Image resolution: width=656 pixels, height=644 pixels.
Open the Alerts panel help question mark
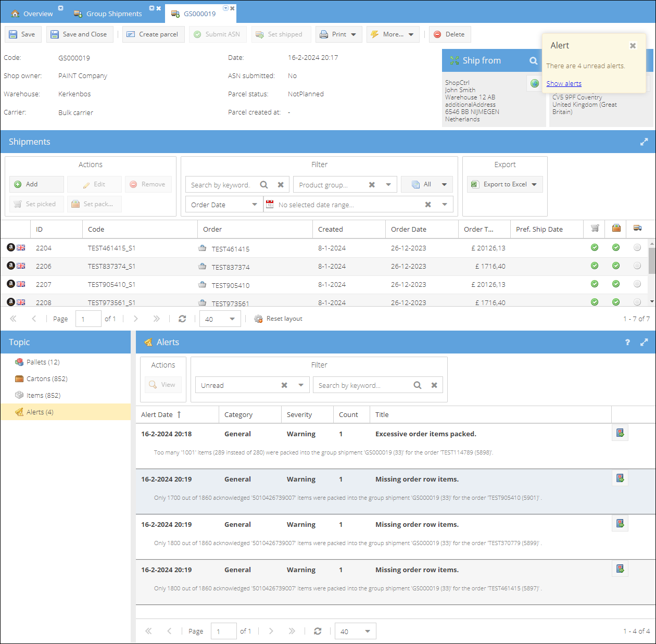point(627,342)
